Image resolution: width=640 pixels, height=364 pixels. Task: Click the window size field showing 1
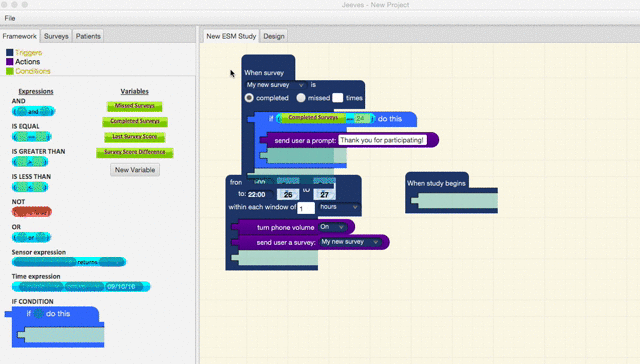(x=306, y=208)
